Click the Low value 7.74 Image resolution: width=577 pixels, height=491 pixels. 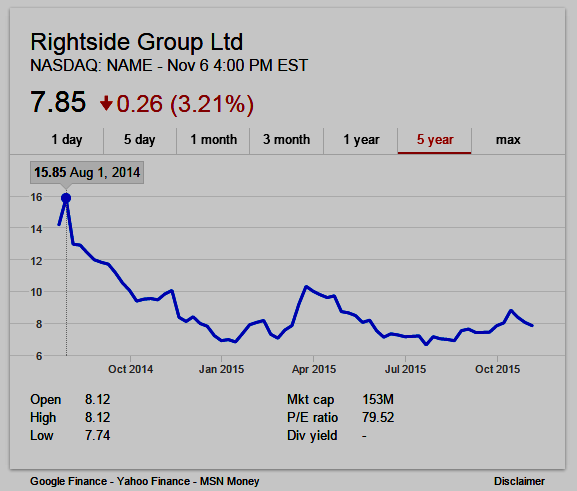click(x=98, y=436)
